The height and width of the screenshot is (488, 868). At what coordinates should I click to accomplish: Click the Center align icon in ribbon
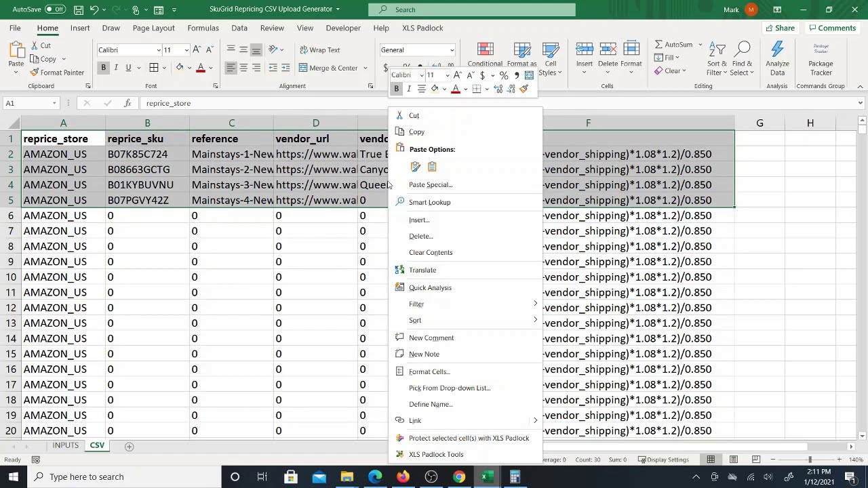pos(243,68)
